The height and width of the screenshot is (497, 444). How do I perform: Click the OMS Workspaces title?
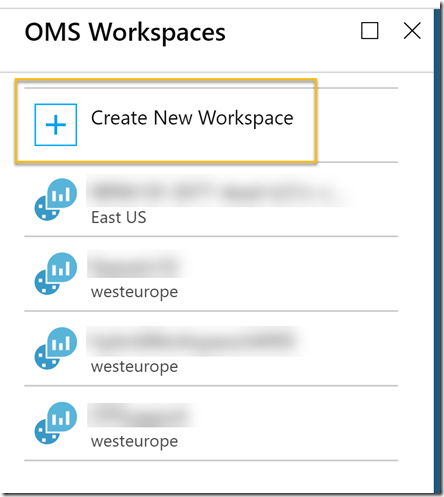(x=125, y=32)
